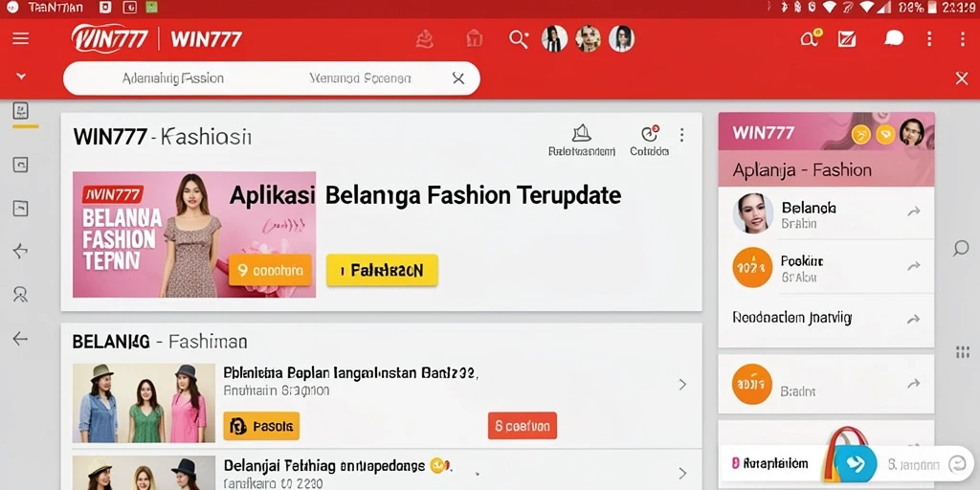
Task: Click the yellow Pasols button
Action: tap(261, 426)
